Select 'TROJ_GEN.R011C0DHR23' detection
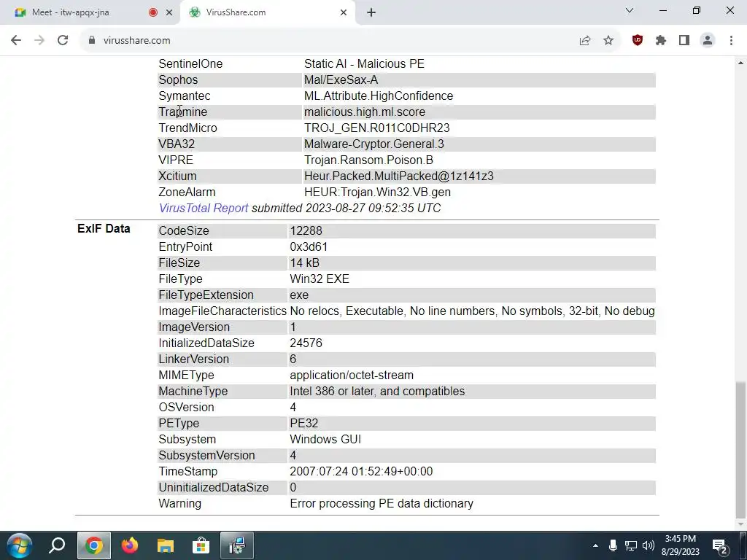The height and width of the screenshot is (560, 747). pyautogui.click(x=377, y=128)
